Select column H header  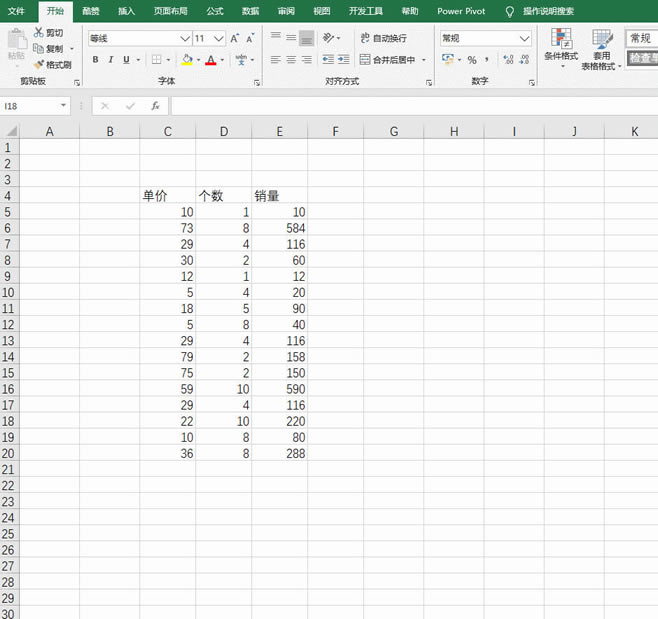[x=454, y=131]
